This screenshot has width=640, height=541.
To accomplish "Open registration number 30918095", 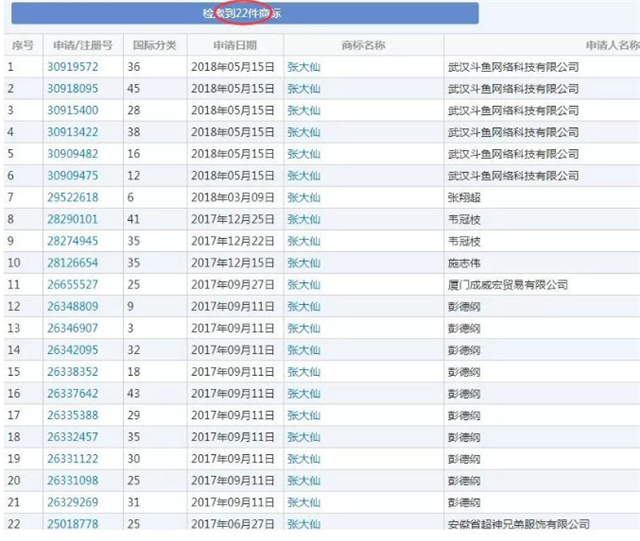I will [73, 89].
